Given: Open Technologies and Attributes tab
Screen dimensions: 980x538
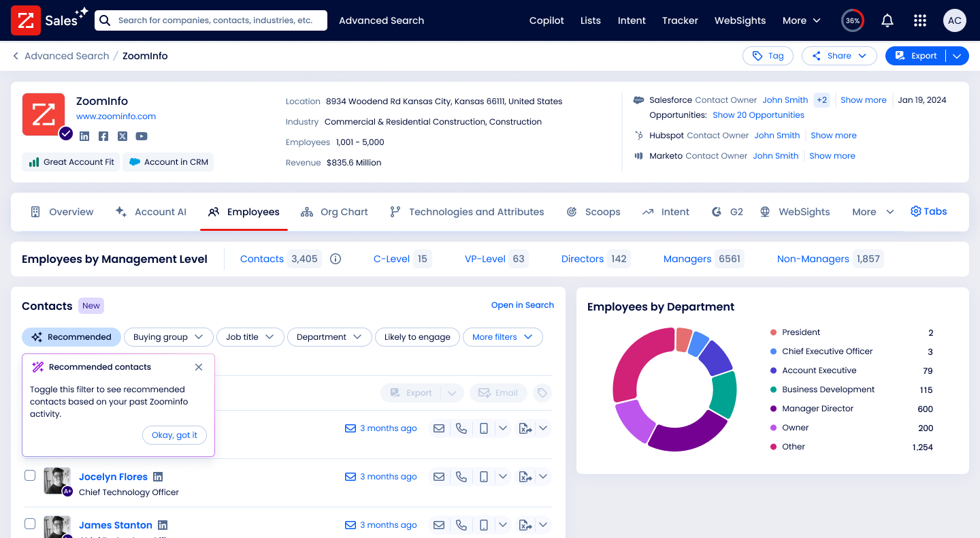Looking at the screenshot, I should coord(467,212).
